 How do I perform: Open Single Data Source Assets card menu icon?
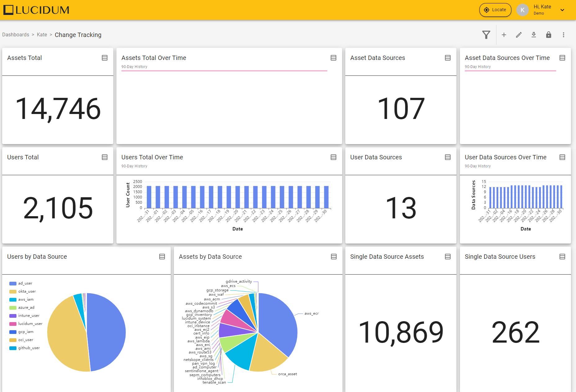[448, 257]
